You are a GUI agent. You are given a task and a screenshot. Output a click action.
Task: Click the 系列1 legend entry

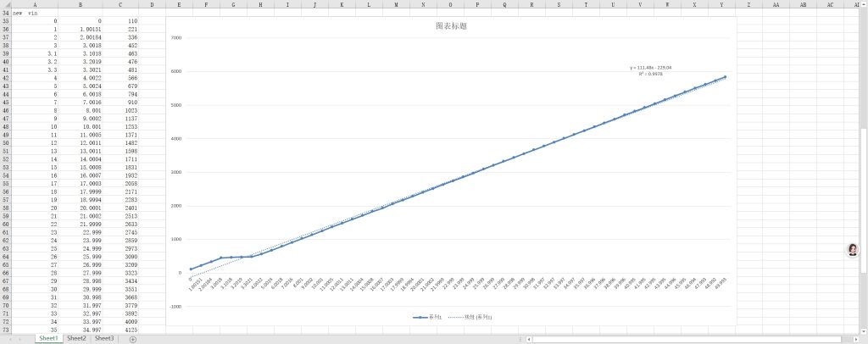[x=428, y=317]
